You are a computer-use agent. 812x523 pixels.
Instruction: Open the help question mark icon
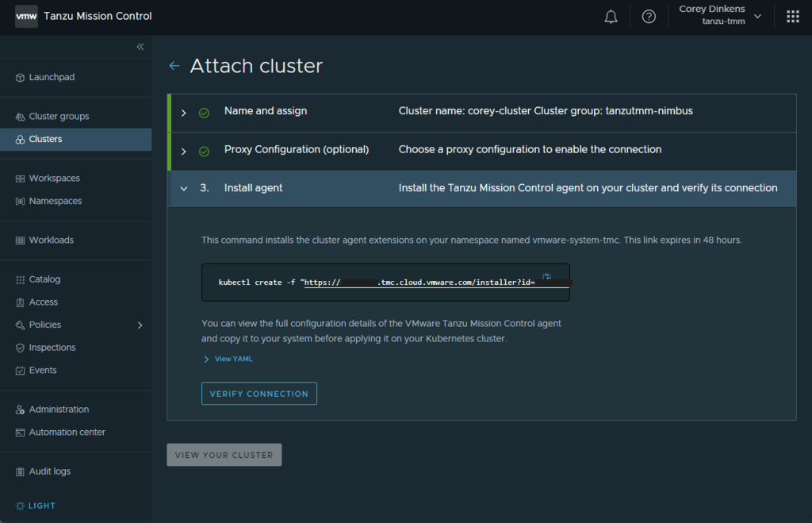(x=649, y=17)
